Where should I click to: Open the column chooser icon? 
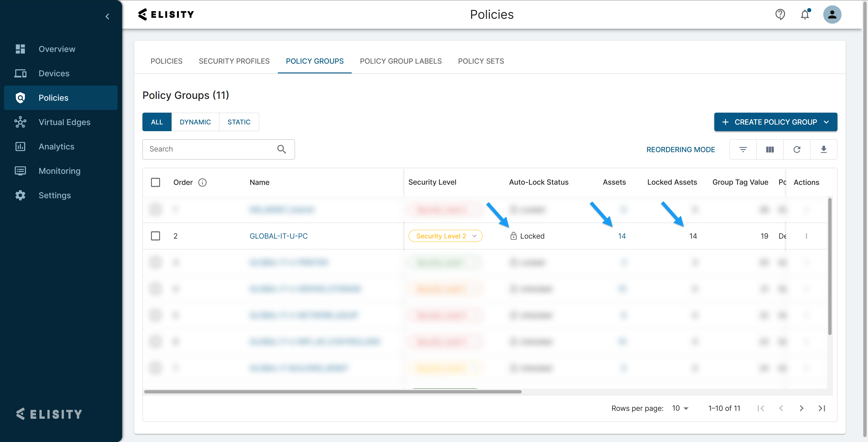tap(770, 149)
